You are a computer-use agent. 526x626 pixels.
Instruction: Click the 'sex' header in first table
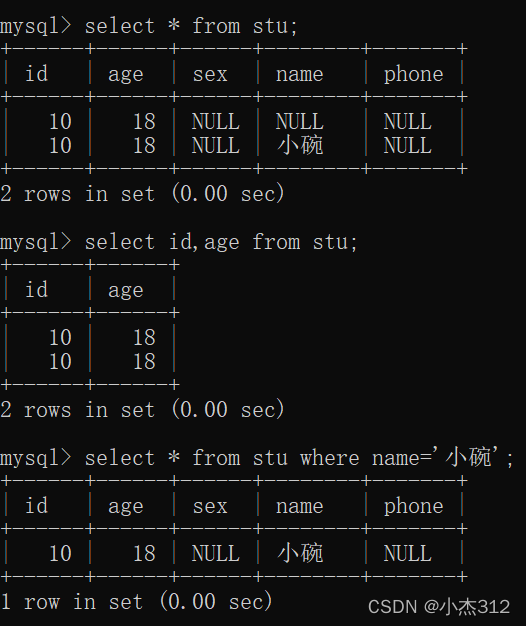click(210, 75)
